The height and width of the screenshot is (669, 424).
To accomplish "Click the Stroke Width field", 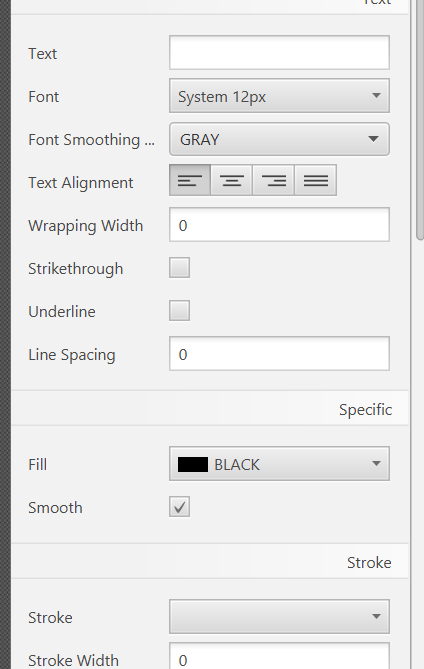I will tap(279, 656).
